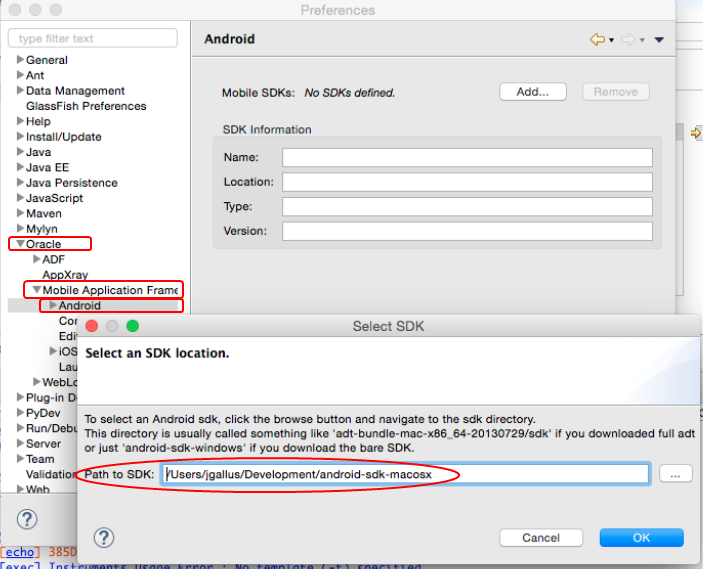This screenshot has height=570, width=704.
Task: Click the Preferences help question mark icon
Action: pos(27,519)
